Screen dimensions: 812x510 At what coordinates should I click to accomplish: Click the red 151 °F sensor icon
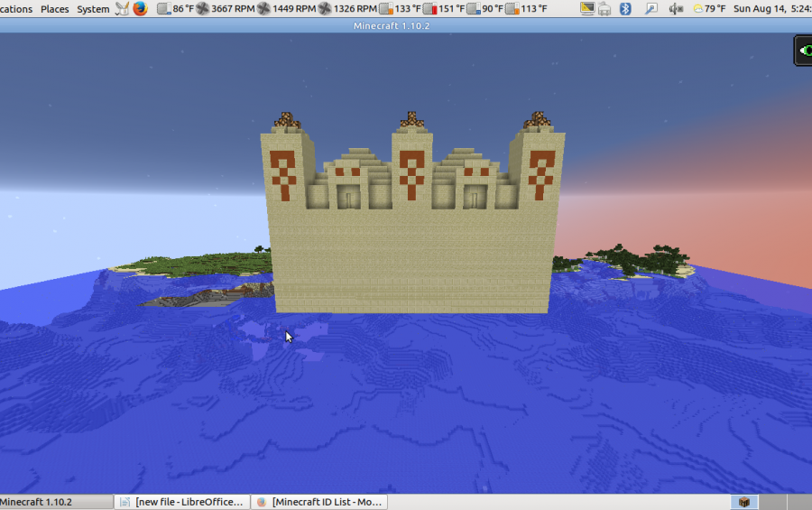(430, 8)
